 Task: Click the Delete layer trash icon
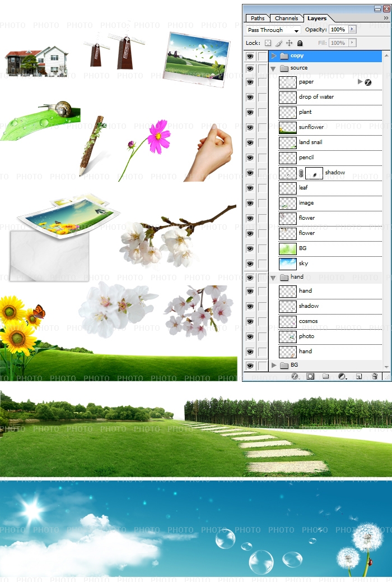tap(375, 376)
